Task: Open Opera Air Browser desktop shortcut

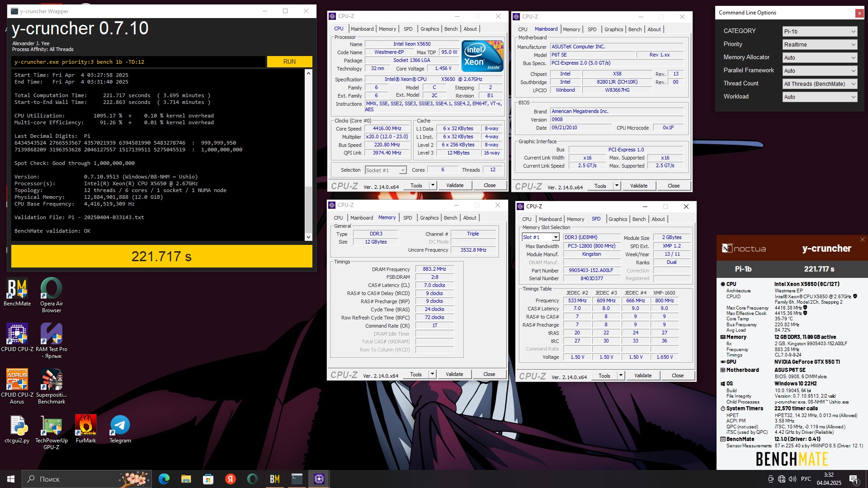Action: 52,295
